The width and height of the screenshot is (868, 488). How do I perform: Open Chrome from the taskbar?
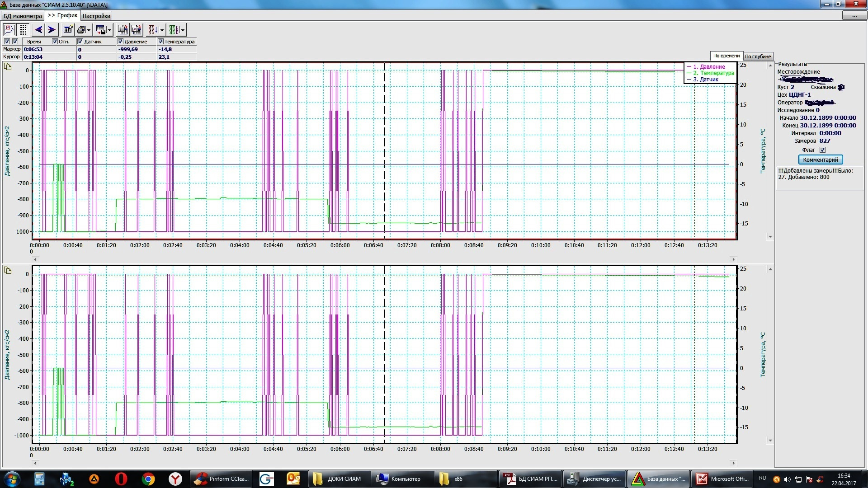(x=148, y=479)
